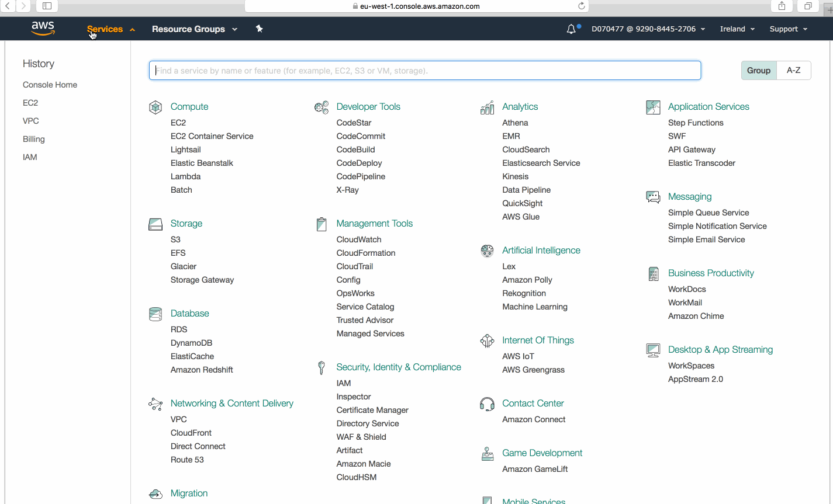This screenshot has height=504, width=833.
Task: Click the Safari URL address bar
Action: point(416,6)
